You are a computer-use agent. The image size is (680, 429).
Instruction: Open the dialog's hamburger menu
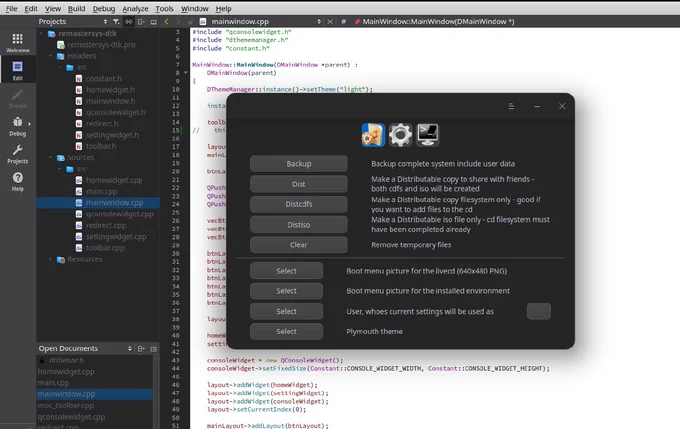(x=511, y=106)
